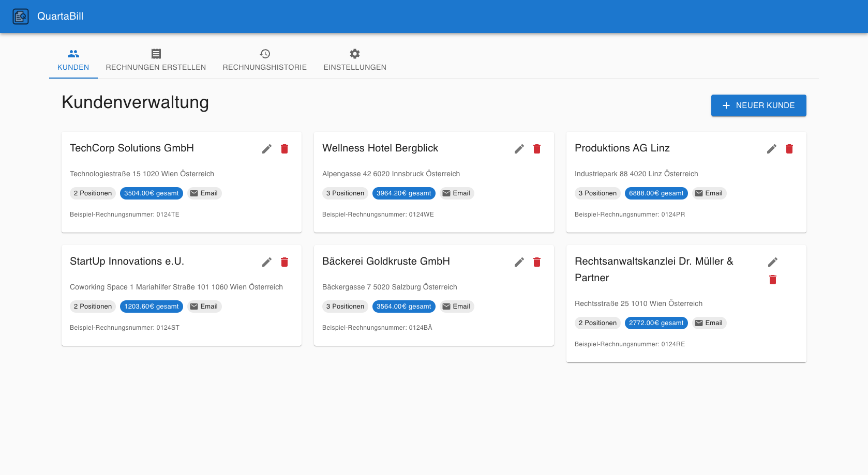Switch to Rechnungen Erstellen tab
Image resolution: width=868 pixels, height=475 pixels.
pyautogui.click(x=156, y=60)
